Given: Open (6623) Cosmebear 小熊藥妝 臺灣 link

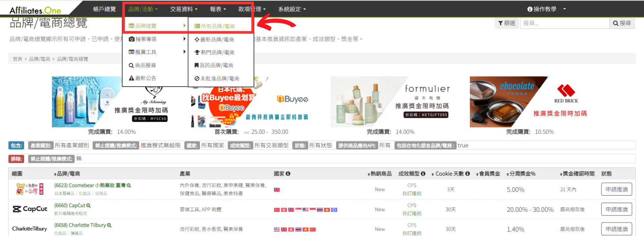Looking at the screenshot, I should (x=90, y=186).
